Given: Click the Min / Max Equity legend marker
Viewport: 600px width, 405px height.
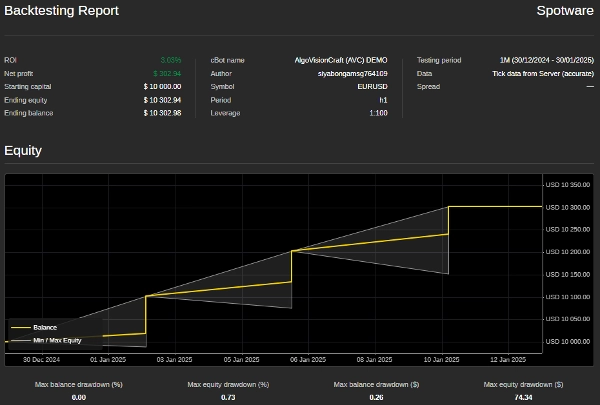Looking at the screenshot, I should click(x=20, y=340).
